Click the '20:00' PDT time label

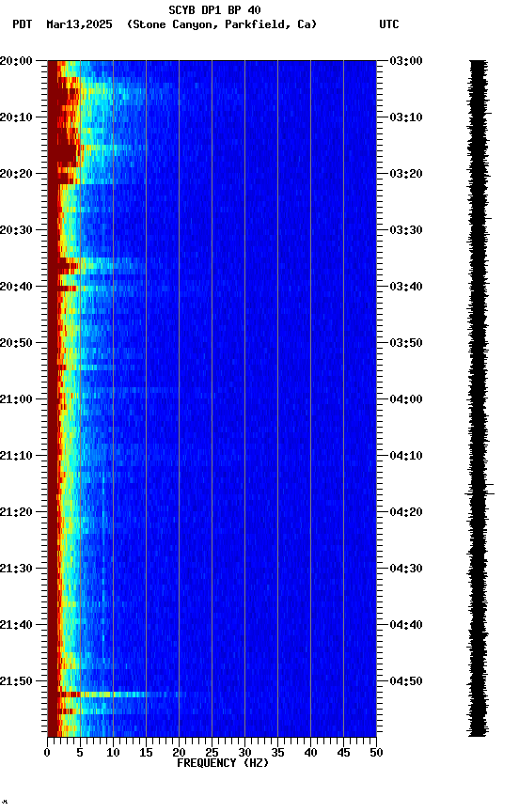click(16, 61)
